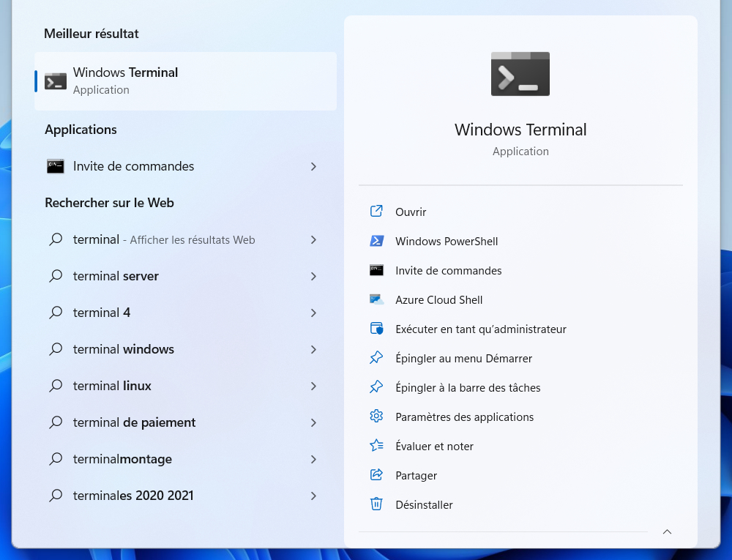
Task: Click the search icon beside 'terminal de paiement'
Action: tap(56, 422)
